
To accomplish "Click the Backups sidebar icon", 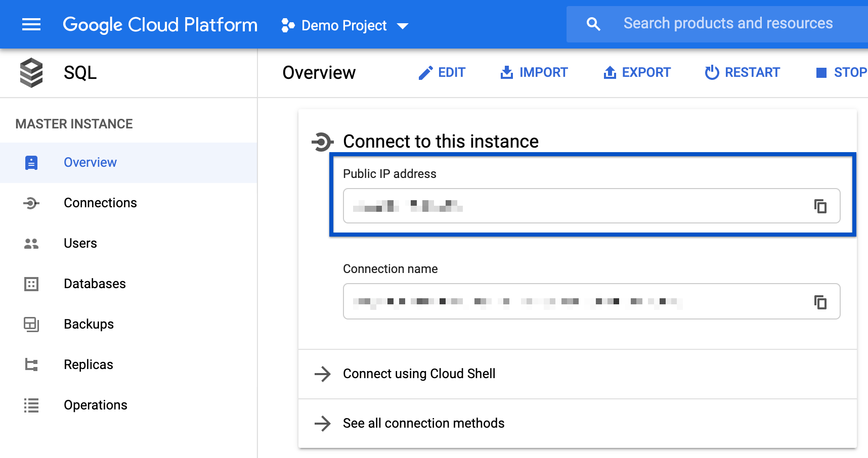I will pos(31,325).
